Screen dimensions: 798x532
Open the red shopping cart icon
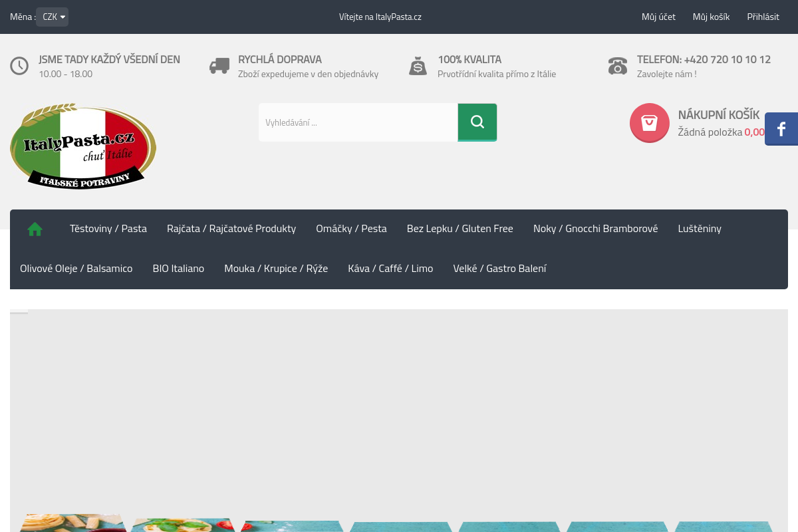649,122
